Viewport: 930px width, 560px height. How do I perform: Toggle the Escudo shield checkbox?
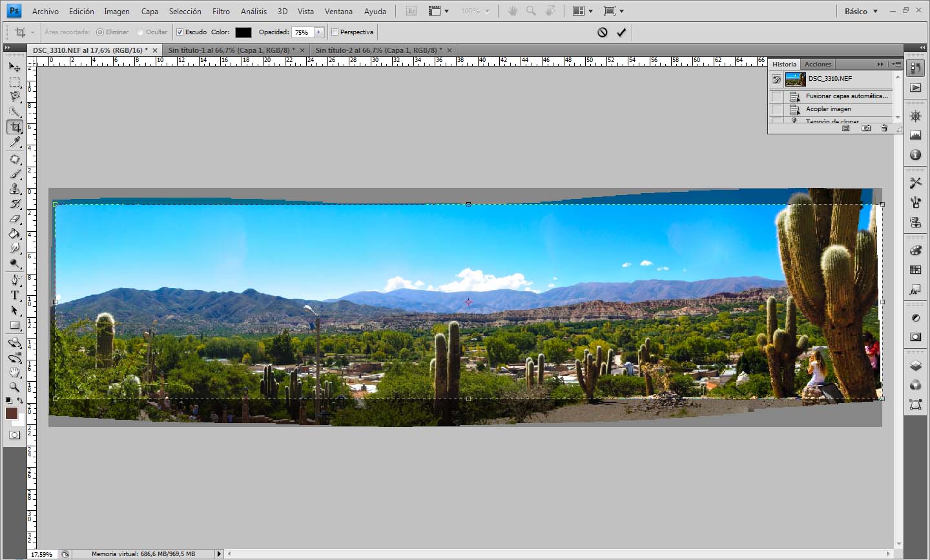click(180, 32)
